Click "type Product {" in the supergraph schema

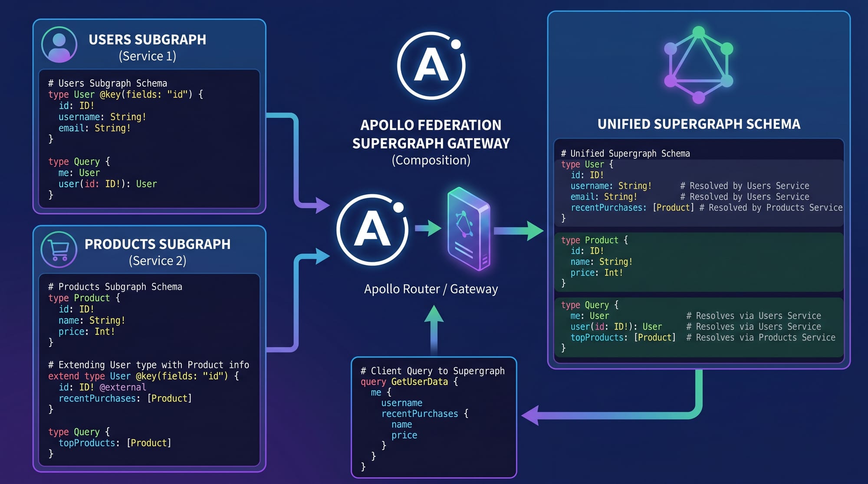[595, 240]
